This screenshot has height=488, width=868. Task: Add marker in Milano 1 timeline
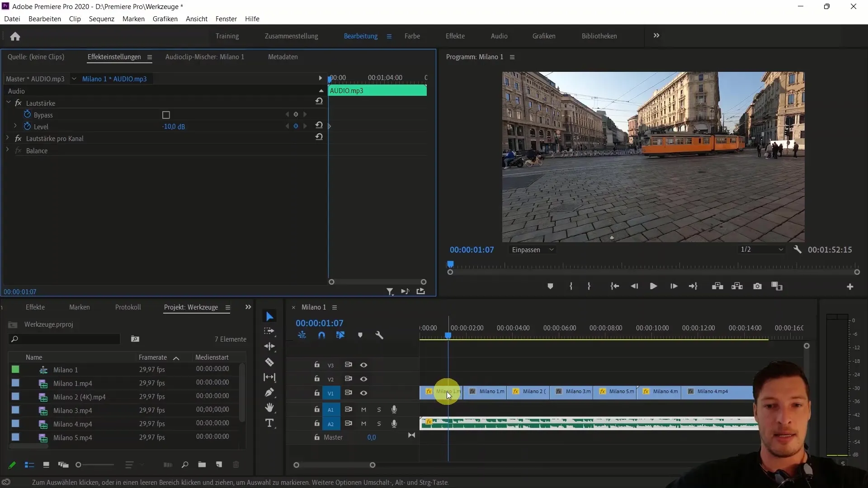(x=360, y=335)
